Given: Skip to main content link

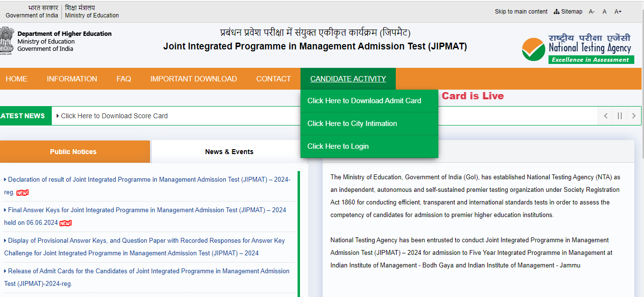Looking at the screenshot, I should (x=521, y=12).
